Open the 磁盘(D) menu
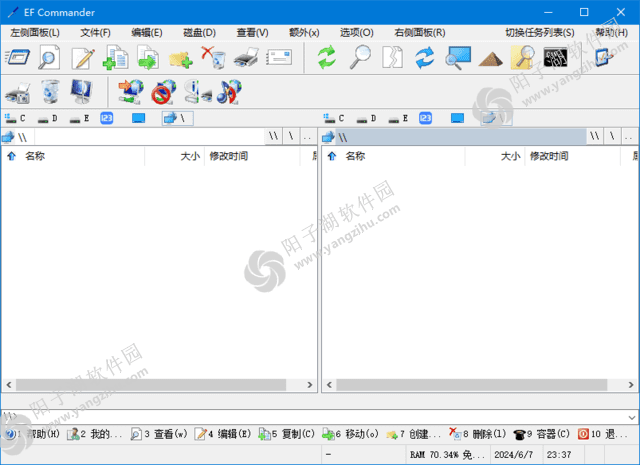 [x=199, y=33]
